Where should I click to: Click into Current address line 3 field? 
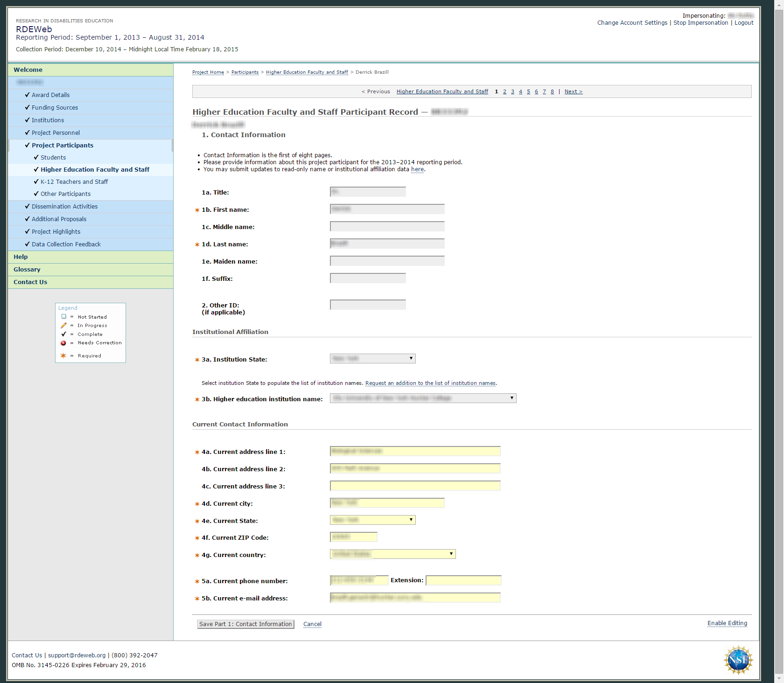click(x=415, y=486)
